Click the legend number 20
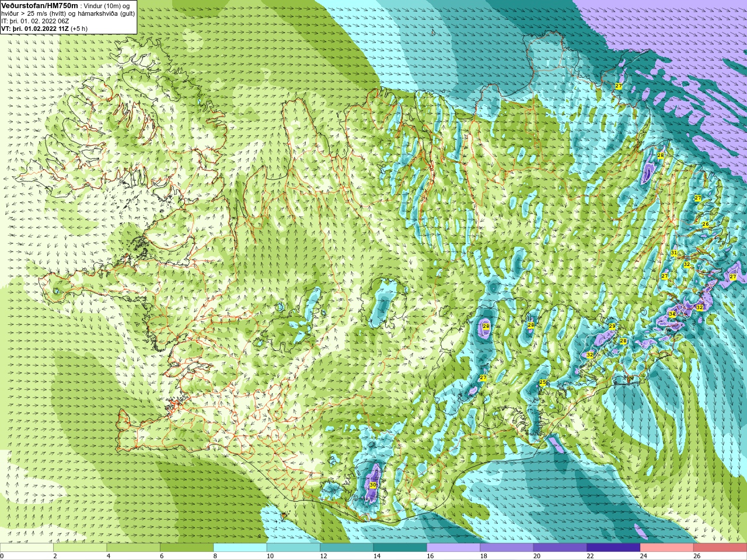Image resolution: width=747 pixels, height=560 pixels. coord(537,556)
